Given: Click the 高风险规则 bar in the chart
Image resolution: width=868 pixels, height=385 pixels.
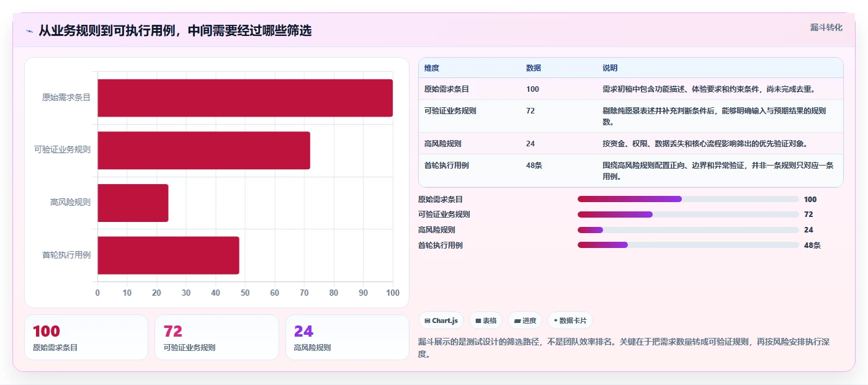Looking at the screenshot, I should pos(133,203).
